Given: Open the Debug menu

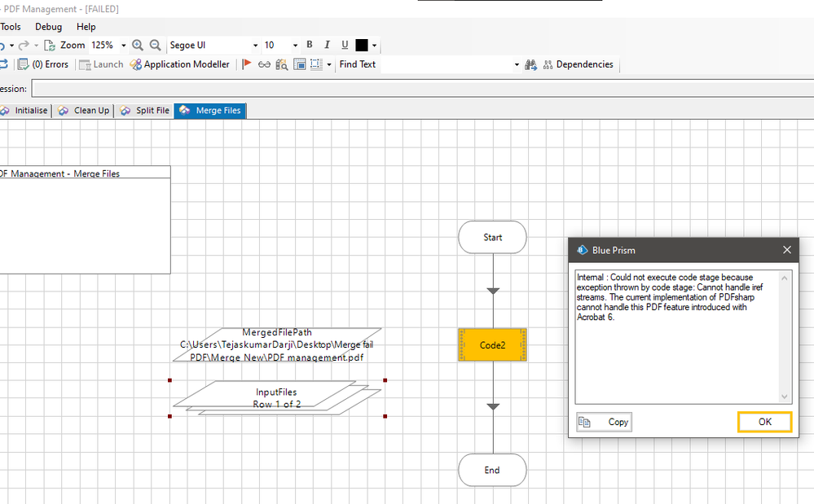Looking at the screenshot, I should pos(48,27).
